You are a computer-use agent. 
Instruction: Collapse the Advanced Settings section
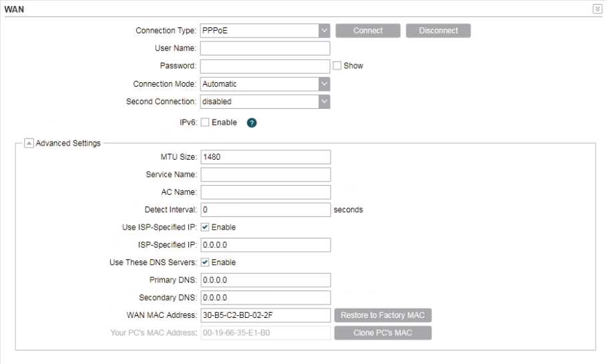(29, 143)
